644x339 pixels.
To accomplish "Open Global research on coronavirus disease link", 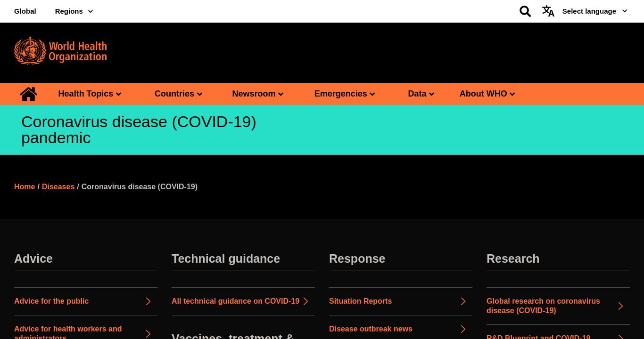I will coord(543,306).
